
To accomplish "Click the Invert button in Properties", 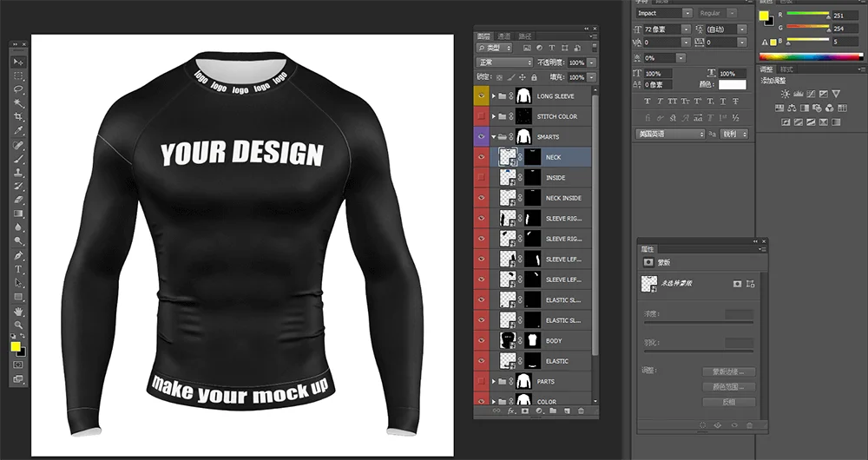I will click(x=729, y=402).
